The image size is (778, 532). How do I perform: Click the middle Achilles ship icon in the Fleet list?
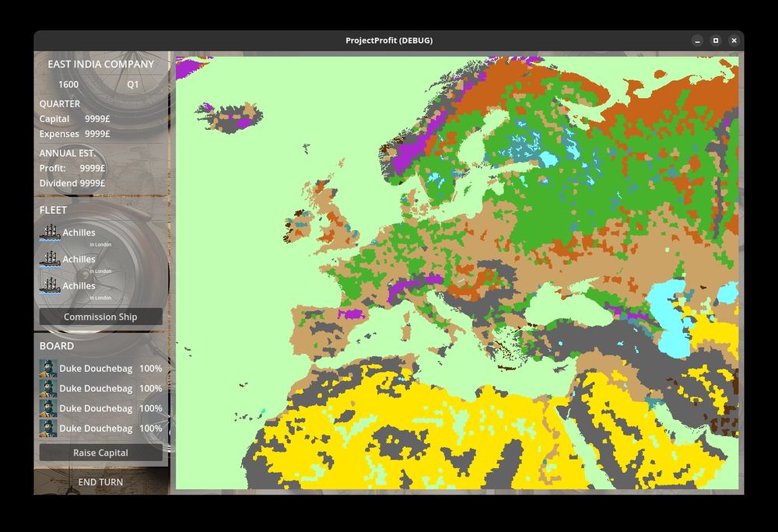click(x=50, y=259)
